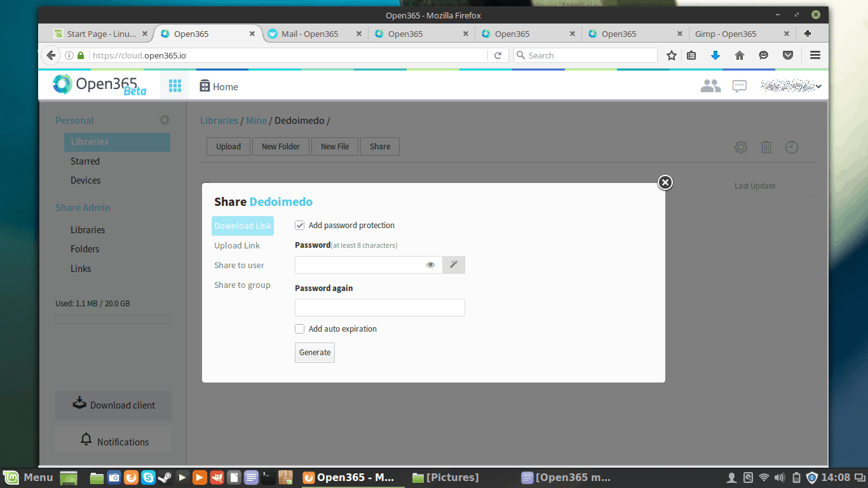The image size is (868, 488).
Task: Select Share to user tab
Action: point(239,265)
